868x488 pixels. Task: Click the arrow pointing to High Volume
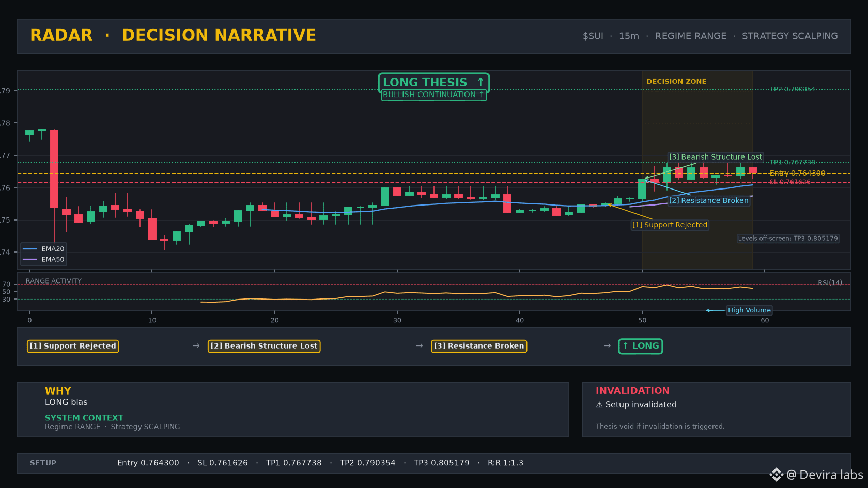(715, 310)
